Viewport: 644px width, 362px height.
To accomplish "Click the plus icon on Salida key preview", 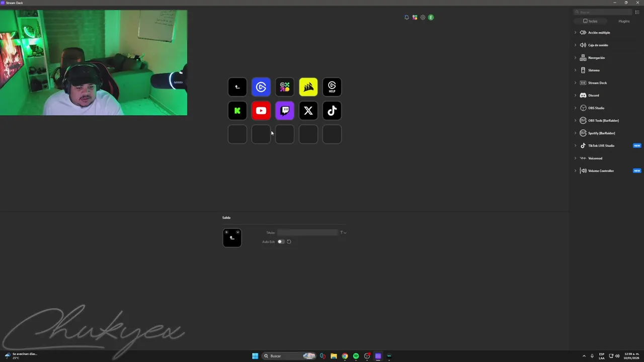I will click(226, 232).
